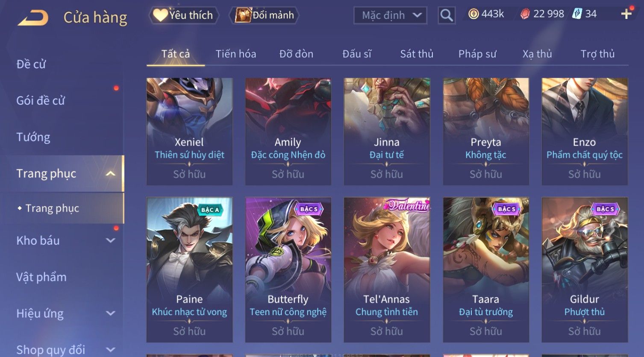
Task: Expand the Kho báu sidebar section
Action: coord(110,240)
